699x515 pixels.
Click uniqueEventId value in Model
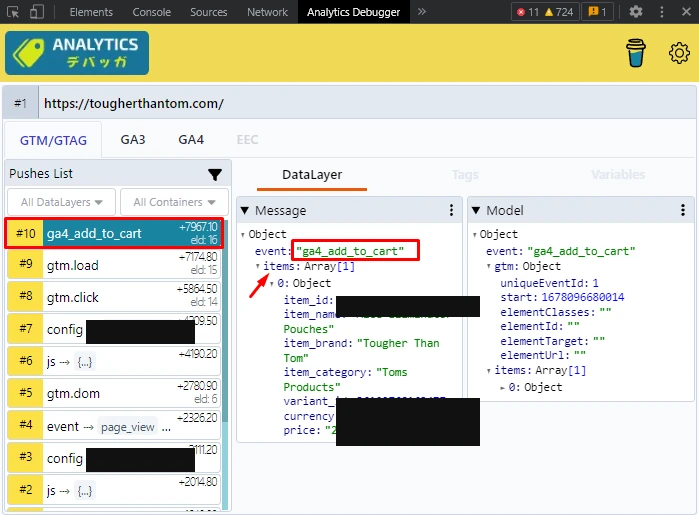tap(596, 283)
